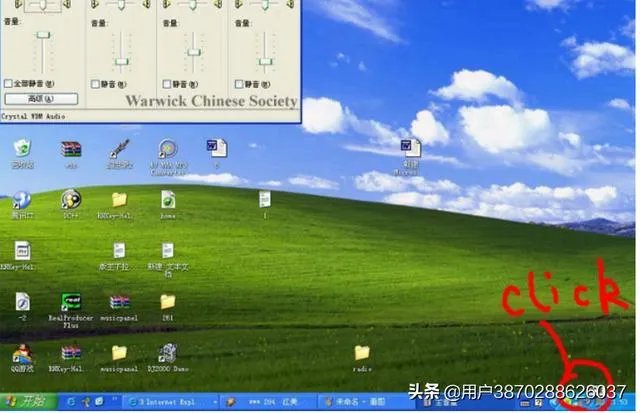640x413 pixels.
Task: Expand the grouped Internet Explorer taskbar arrow
Action: coord(215,402)
